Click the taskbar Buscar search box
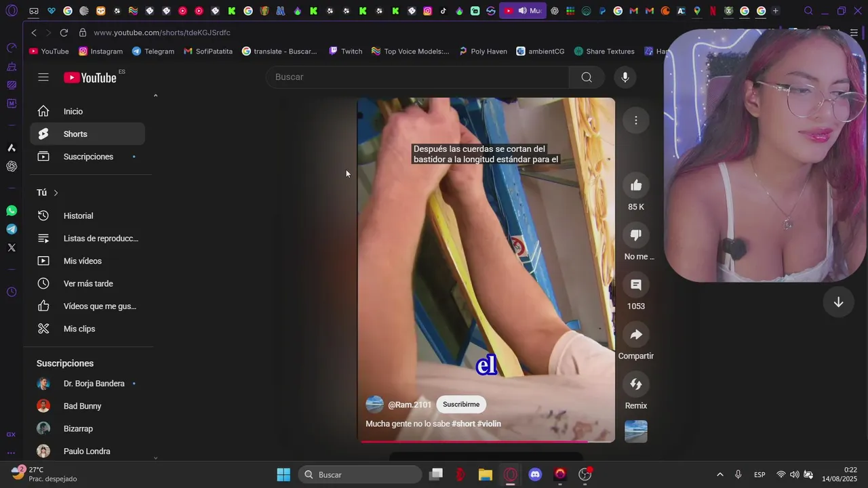The image size is (868, 488). click(360, 474)
